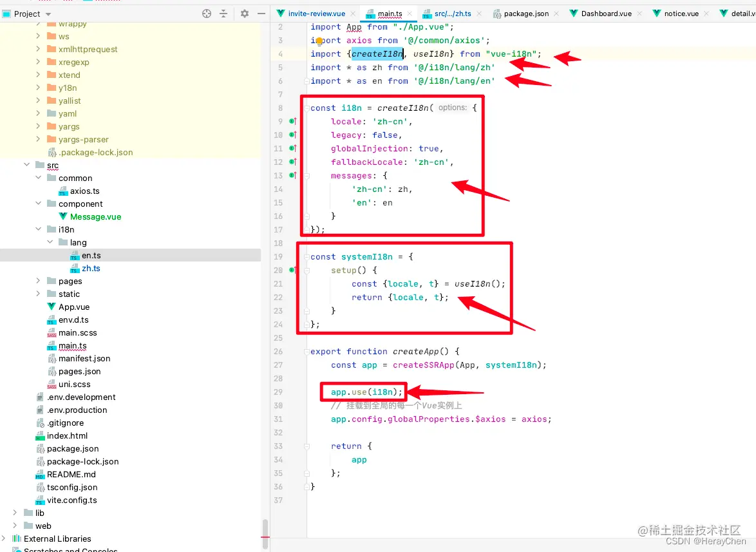Expand the yargs-parser folder
This screenshot has height=552, width=756.
[x=38, y=139]
